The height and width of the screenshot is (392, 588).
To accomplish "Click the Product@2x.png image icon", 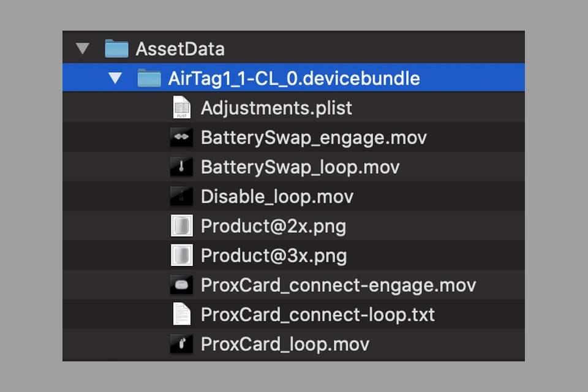I will 182,225.
